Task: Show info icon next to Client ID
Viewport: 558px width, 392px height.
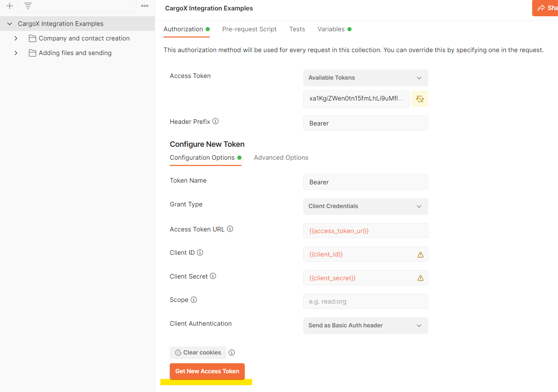Action: point(200,252)
